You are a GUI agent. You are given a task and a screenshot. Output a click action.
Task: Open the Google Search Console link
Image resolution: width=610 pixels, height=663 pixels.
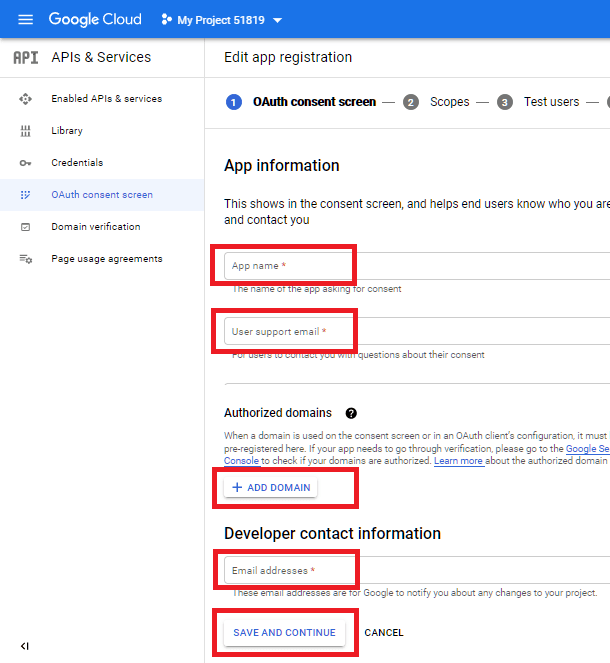588,449
